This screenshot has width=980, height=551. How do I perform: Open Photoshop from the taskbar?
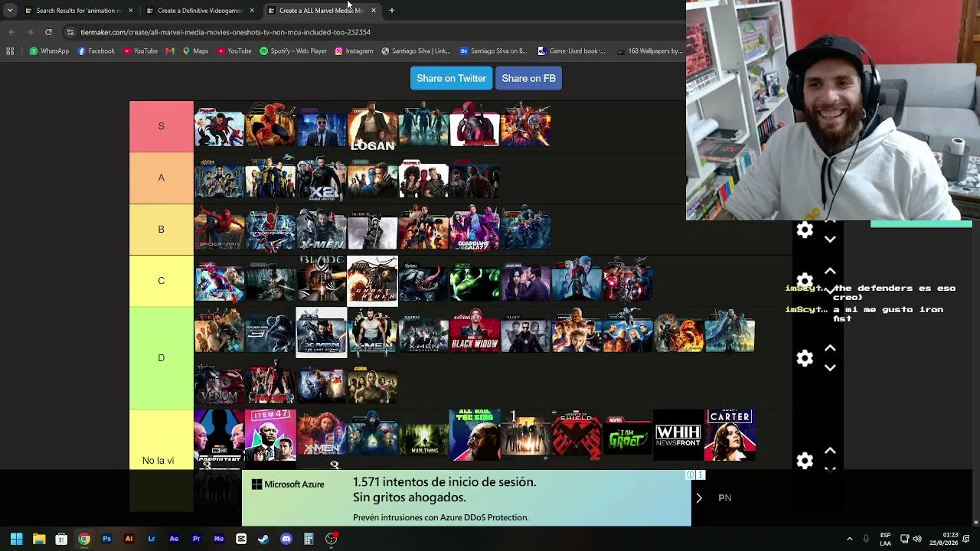(106, 539)
